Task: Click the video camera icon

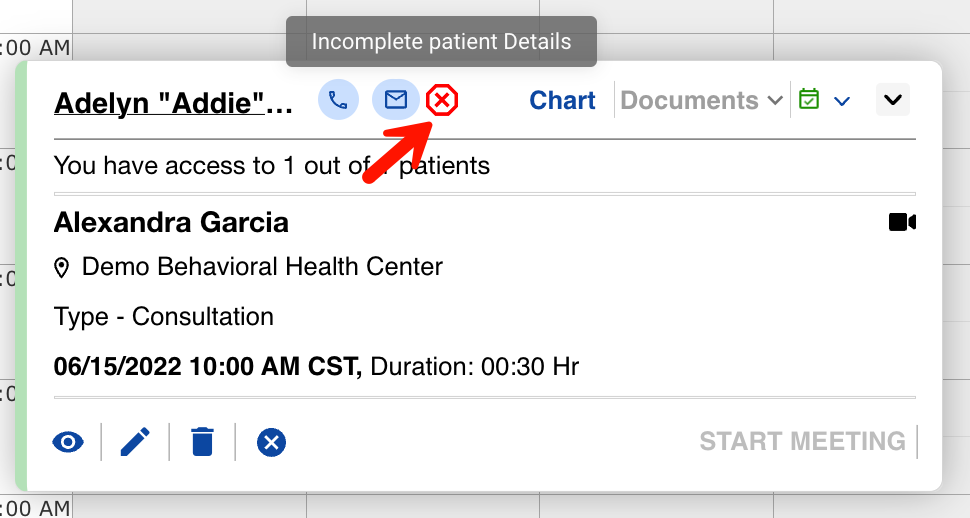Action: 902,222
